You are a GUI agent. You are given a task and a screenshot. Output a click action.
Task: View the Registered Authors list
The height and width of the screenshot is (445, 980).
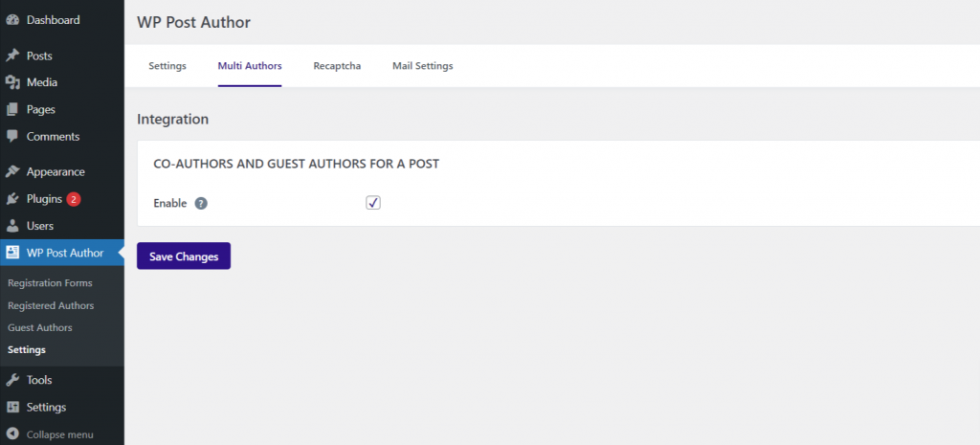[51, 305]
